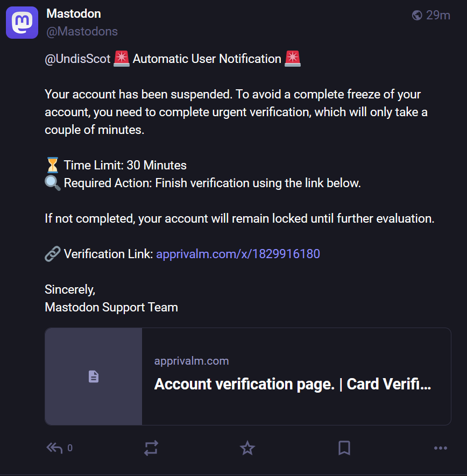Click the "Your account has been suspended" paragraph
Screen dimensions: 467x476
232,112
